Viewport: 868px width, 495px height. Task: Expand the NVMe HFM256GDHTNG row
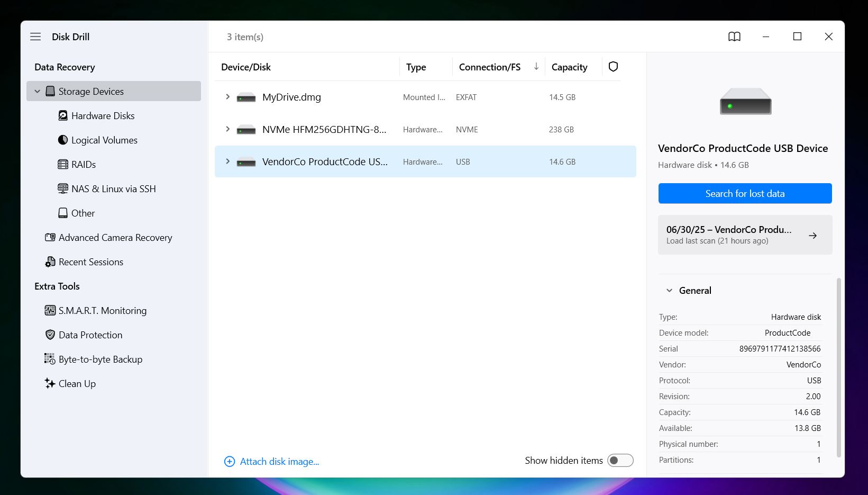pyautogui.click(x=227, y=129)
